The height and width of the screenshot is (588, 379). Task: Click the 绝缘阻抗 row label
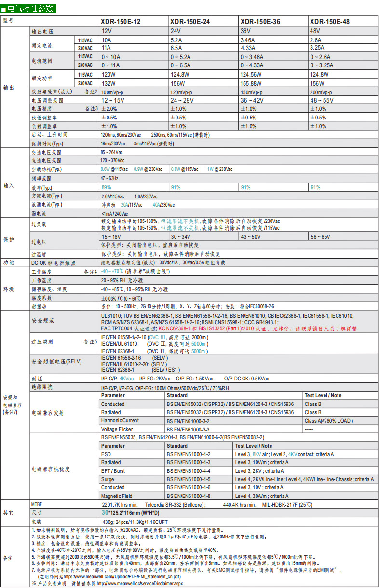[42, 387]
